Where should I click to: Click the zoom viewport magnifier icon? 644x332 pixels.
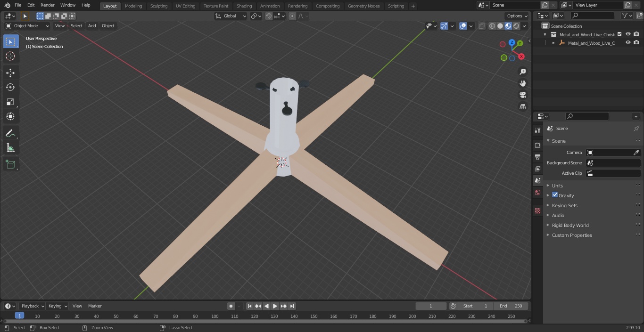click(522, 72)
